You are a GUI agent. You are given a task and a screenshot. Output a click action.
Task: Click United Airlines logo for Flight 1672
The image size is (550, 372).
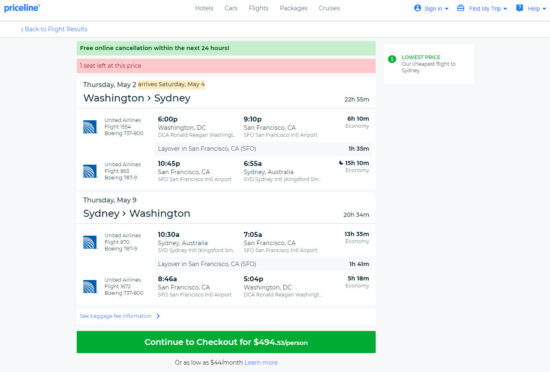click(x=90, y=286)
